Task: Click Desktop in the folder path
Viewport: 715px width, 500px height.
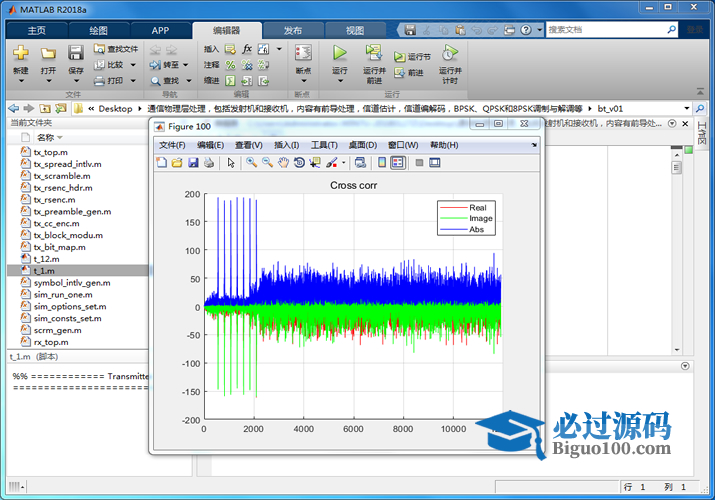Action: 115,108
